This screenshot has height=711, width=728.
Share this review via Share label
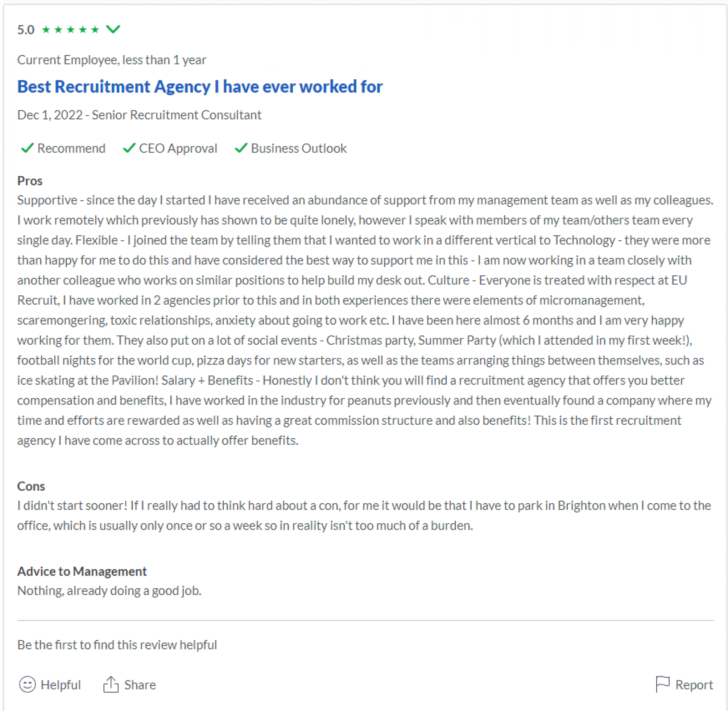point(140,684)
